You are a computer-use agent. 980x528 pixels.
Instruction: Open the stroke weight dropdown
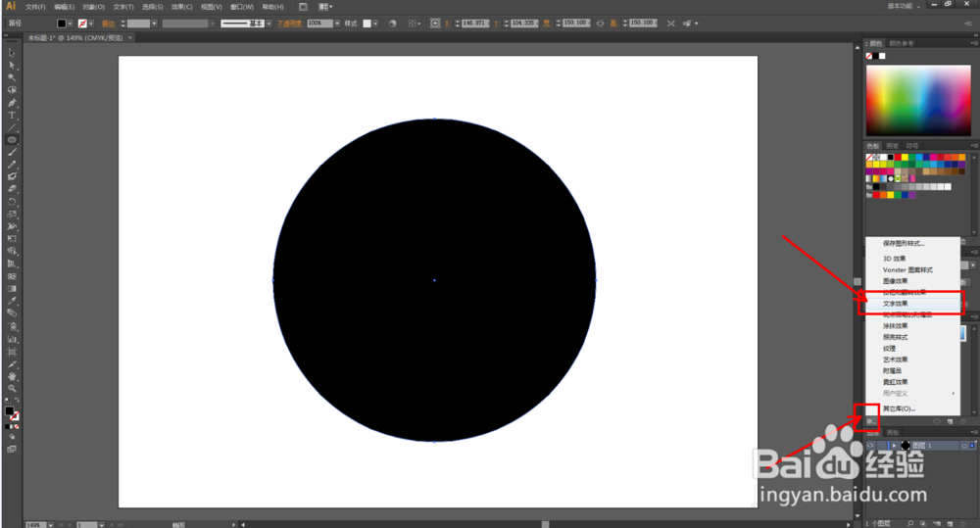pyautogui.click(x=155, y=24)
